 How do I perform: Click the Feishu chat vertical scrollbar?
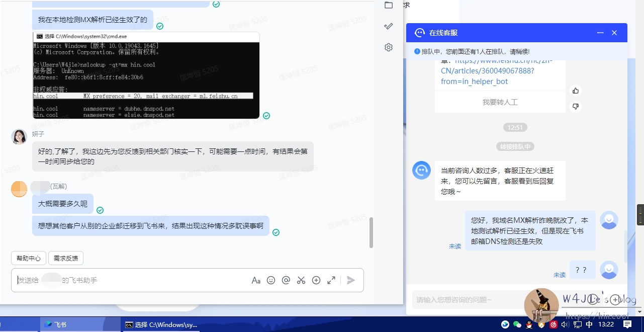372,232
